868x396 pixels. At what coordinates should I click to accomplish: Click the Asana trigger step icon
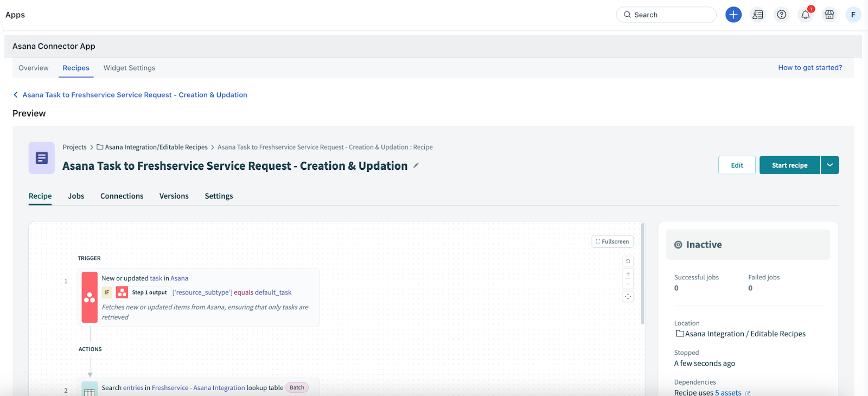90,297
